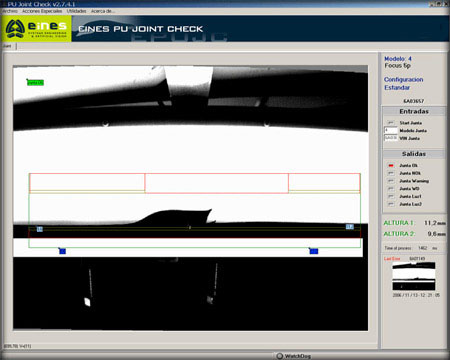Viewport: 450px width, 360px height.
Task: Click the center red inspection region box
Action: [x=217, y=183]
